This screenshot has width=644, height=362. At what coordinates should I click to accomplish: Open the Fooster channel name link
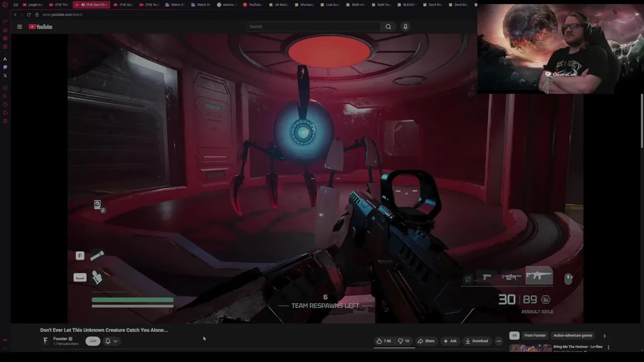click(x=60, y=339)
